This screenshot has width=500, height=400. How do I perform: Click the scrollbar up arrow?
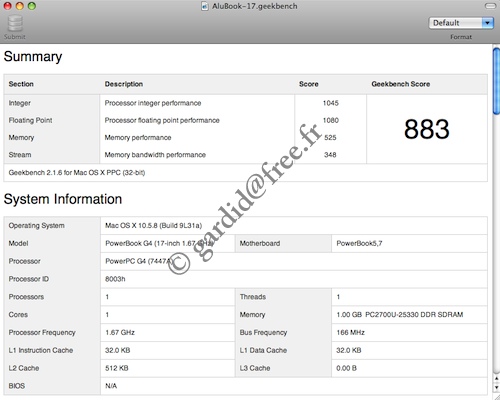tap(497, 379)
